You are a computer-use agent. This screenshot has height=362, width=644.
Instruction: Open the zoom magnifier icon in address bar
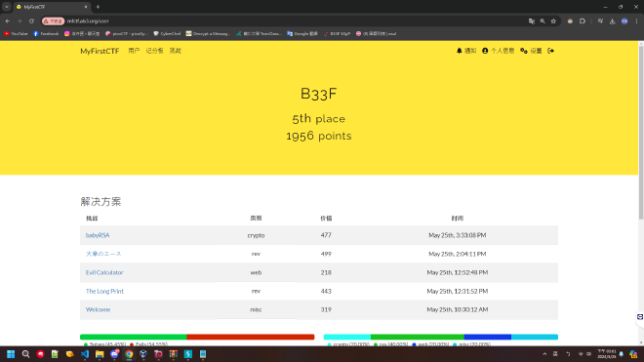543,20
